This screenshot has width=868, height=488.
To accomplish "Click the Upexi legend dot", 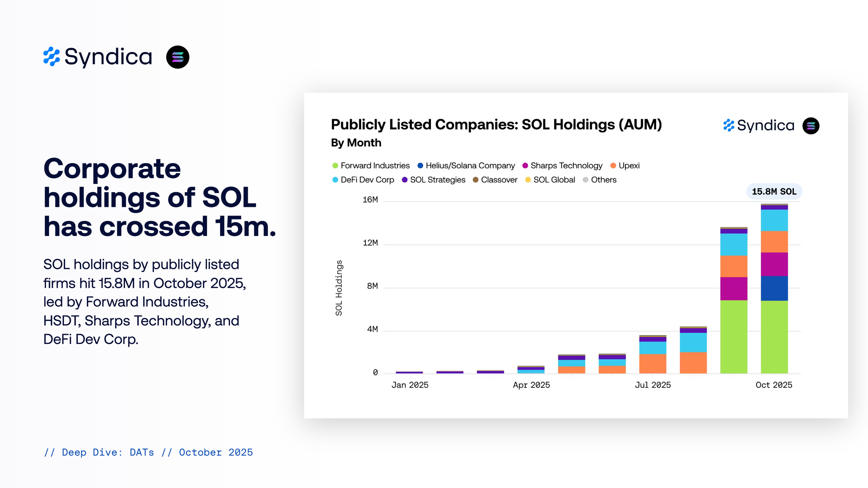I will pos(613,166).
